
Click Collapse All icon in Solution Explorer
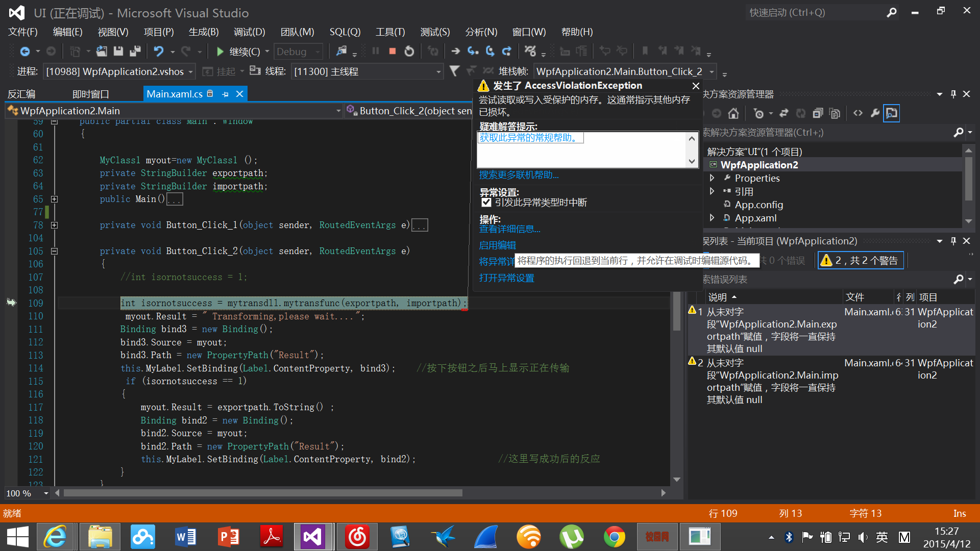[818, 113]
